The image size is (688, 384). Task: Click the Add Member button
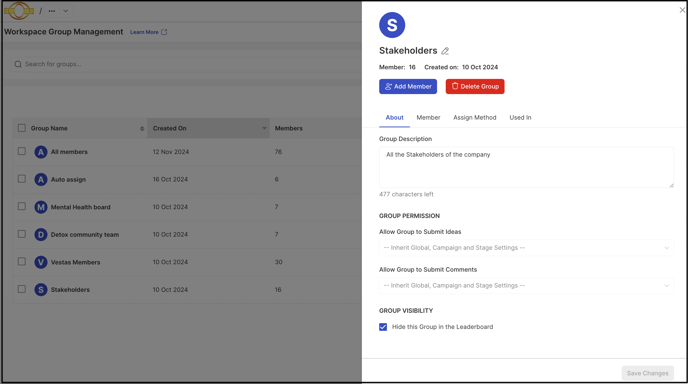click(x=408, y=86)
